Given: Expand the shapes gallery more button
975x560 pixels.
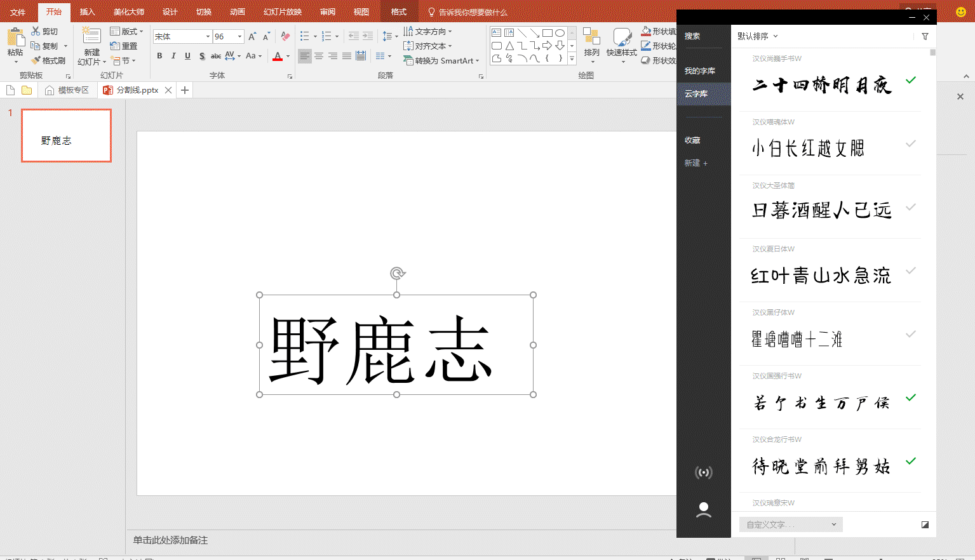Looking at the screenshot, I should (572, 58).
